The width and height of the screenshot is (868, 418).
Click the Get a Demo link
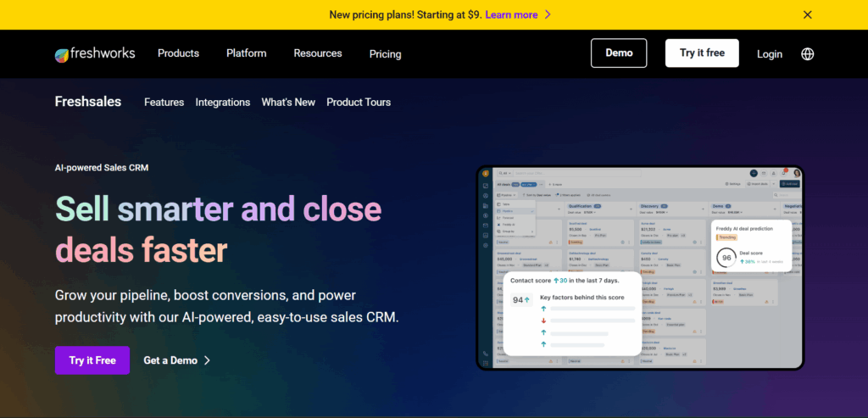170,360
